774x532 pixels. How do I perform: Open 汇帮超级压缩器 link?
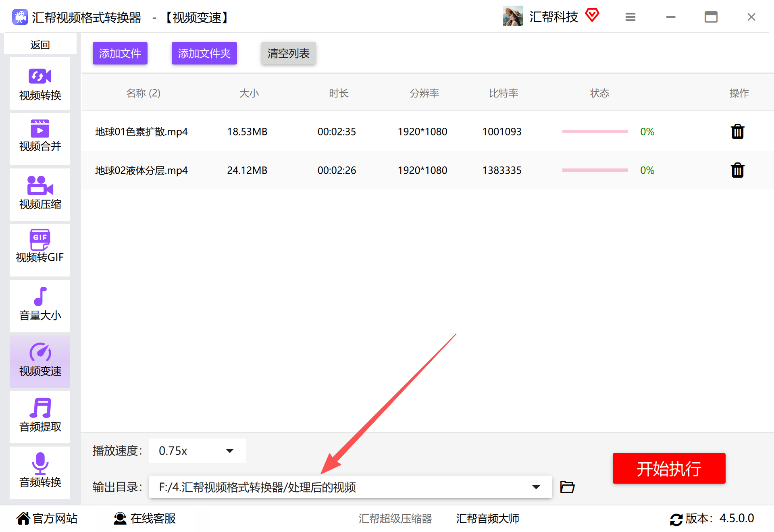click(x=395, y=518)
